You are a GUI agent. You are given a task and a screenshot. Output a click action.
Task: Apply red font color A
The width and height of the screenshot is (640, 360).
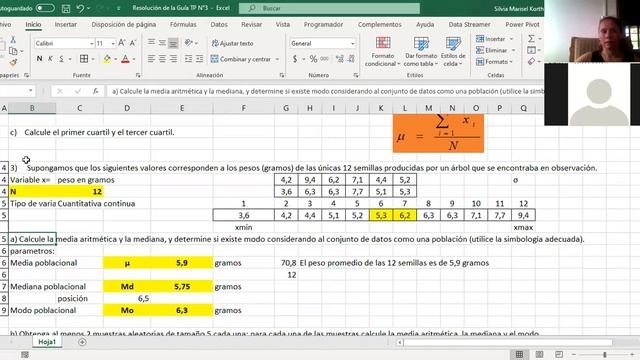pos(125,59)
